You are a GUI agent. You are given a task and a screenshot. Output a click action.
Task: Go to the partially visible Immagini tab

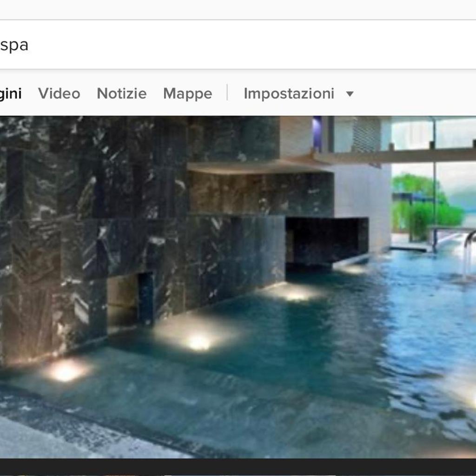[x=11, y=93]
